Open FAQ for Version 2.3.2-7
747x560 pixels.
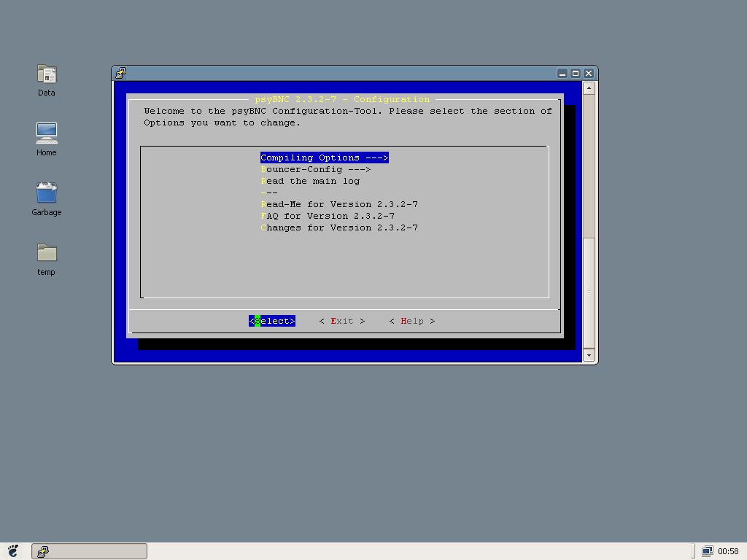tap(328, 216)
